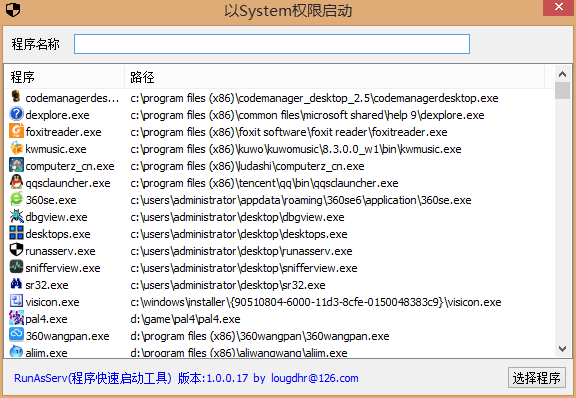Select the kwmusic.exe program name
The height and width of the screenshot is (398, 576).
tap(56, 149)
